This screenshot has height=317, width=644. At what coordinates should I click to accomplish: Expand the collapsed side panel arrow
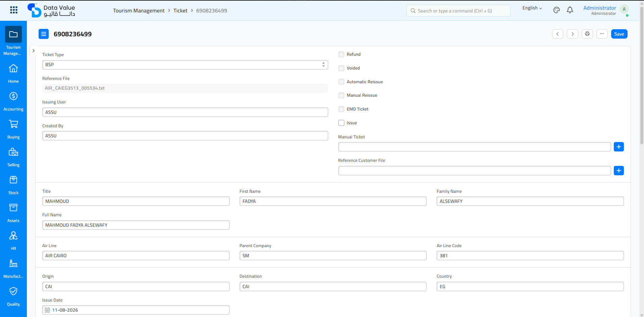pos(33,51)
